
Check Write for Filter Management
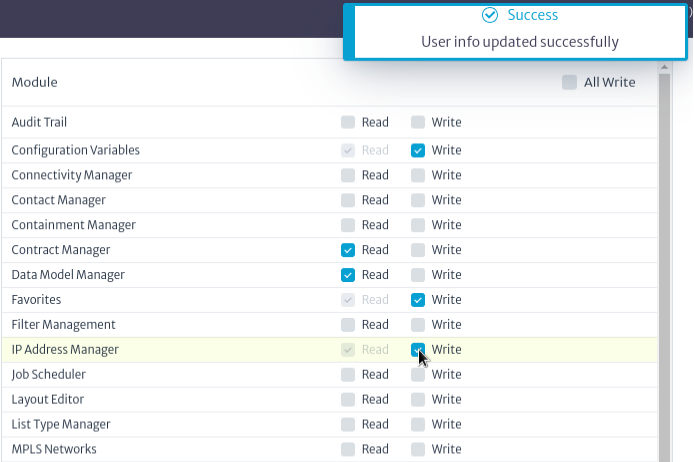(x=418, y=325)
